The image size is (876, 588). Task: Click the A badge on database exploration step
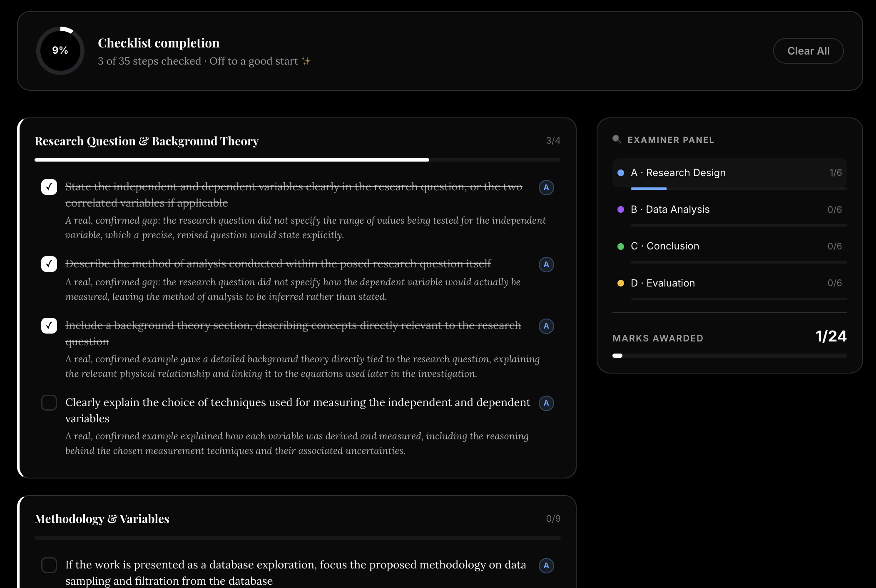coord(546,566)
